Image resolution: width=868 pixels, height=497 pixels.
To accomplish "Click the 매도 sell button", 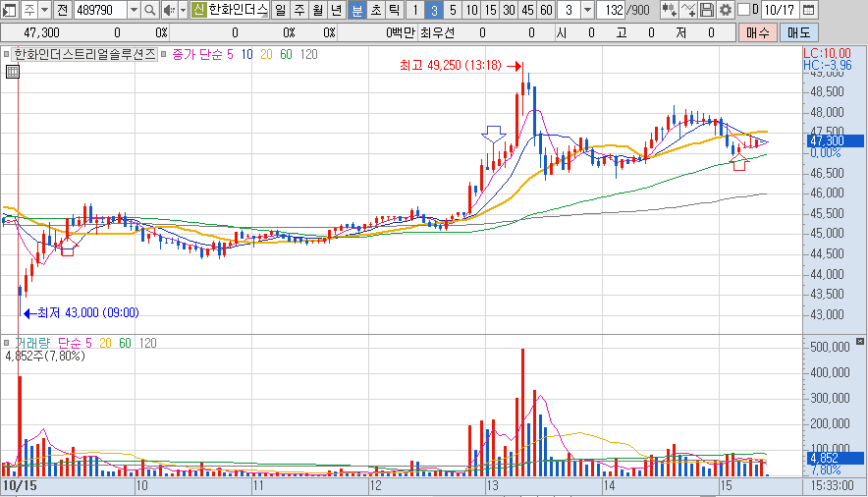I will click(799, 32).
